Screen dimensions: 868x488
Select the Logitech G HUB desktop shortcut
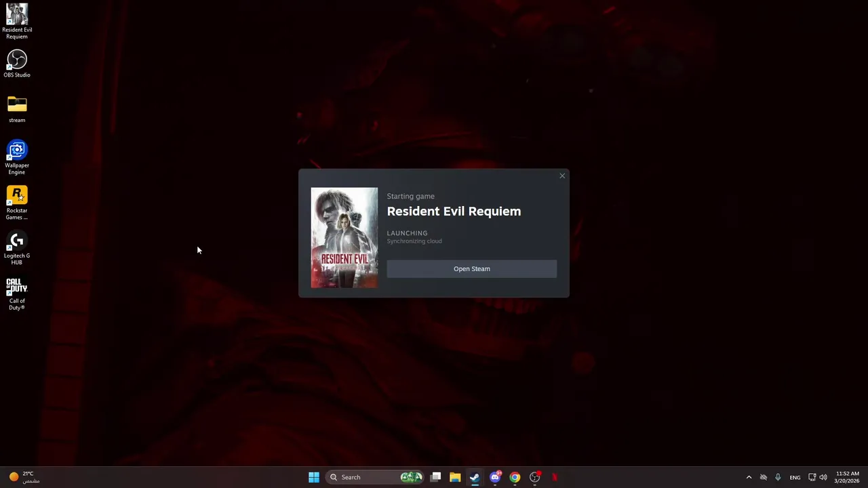pos(17,248)
